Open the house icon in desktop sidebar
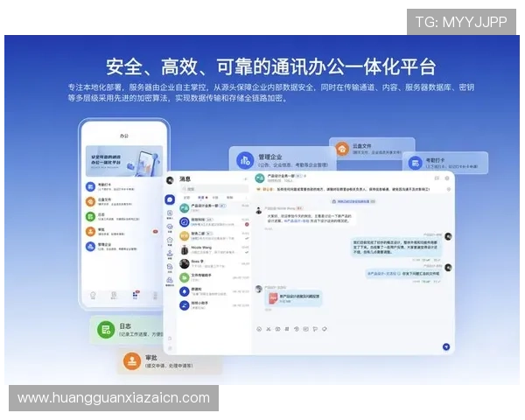The width and height of the screenshot is (525, 420). click(x=170, y=240)
